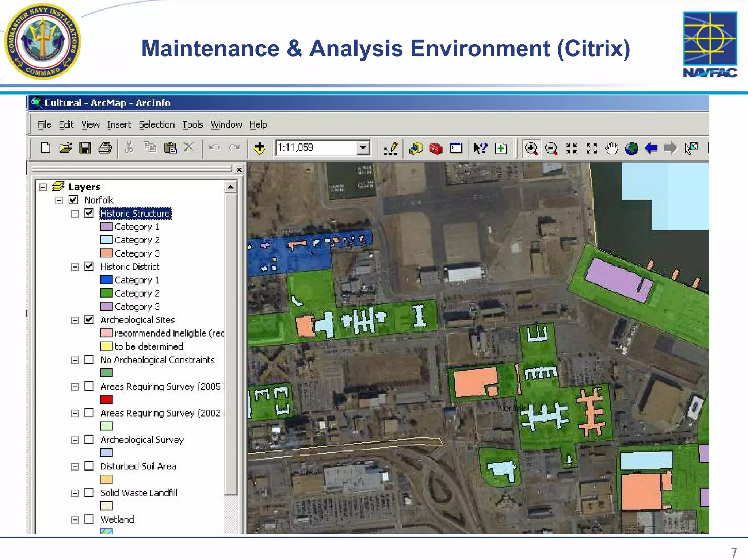748x560 pixels.
Task: Save the map document
Action: click(x=85, y=148)
